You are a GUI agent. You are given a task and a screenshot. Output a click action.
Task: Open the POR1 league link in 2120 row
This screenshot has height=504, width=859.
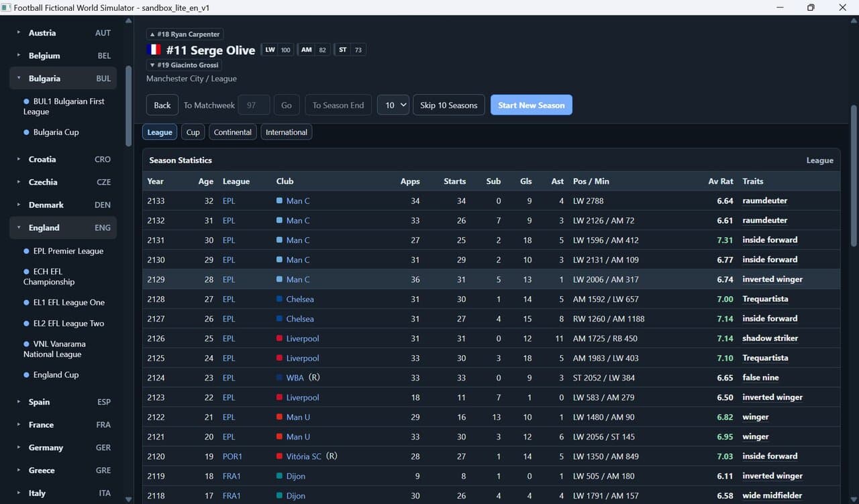(232, 456)
